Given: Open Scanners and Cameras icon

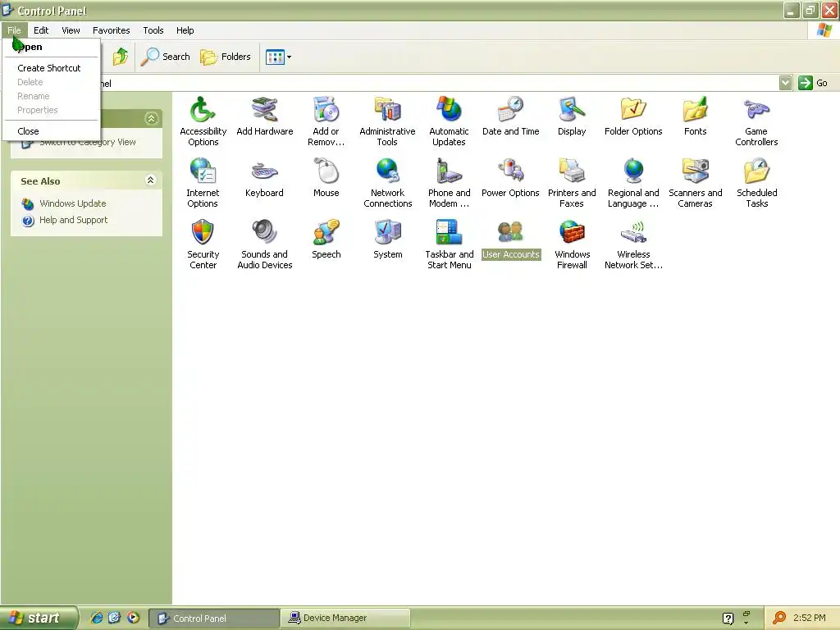Looking at the screenshot, I should tap(695, 171).
